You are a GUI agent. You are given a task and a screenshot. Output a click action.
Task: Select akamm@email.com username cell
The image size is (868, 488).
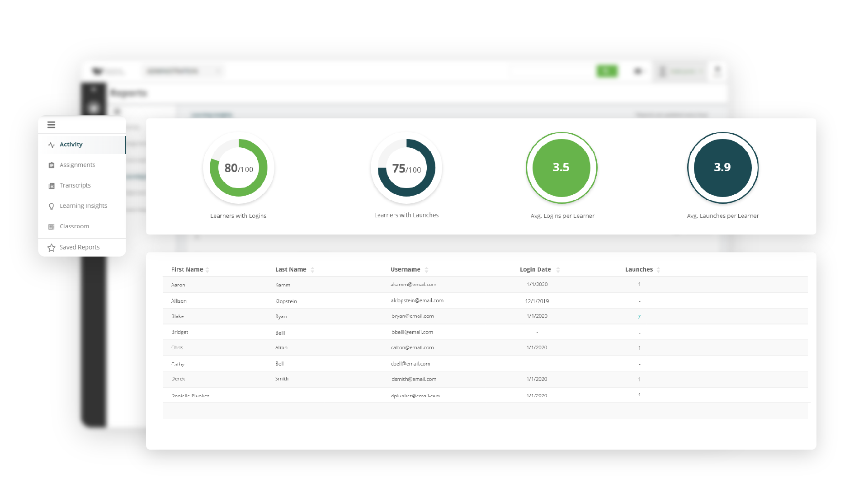(413, 285)
